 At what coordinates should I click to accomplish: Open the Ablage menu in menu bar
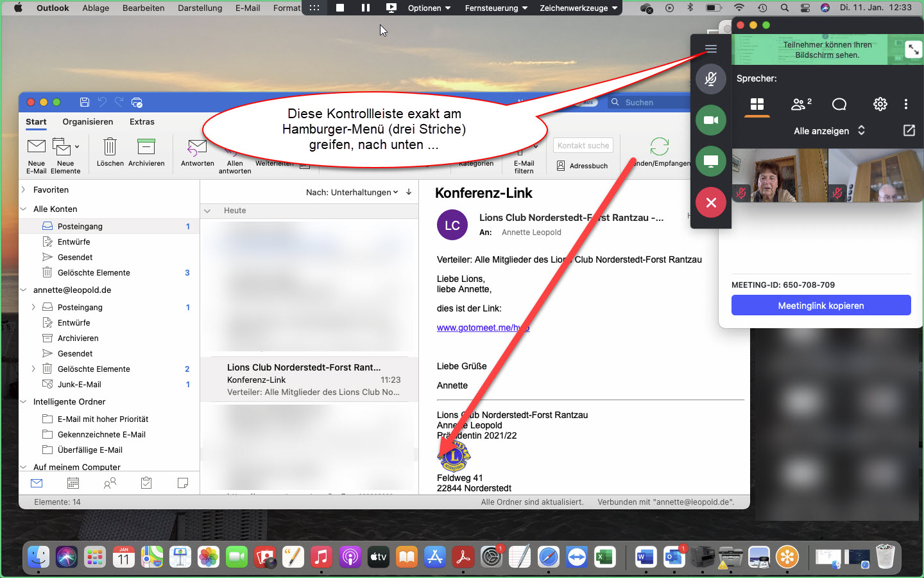click(96, 8)
